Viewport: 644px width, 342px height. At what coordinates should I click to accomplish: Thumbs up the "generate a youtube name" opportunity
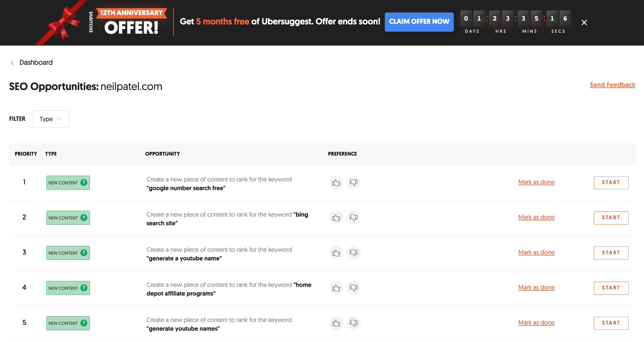[x=336, y=253]
